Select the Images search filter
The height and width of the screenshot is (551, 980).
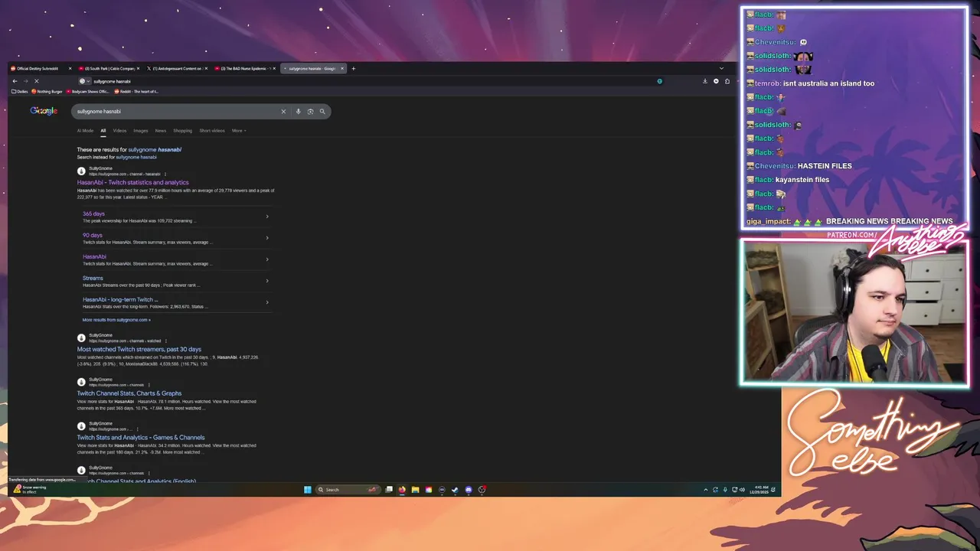click(x=141, y=131)
